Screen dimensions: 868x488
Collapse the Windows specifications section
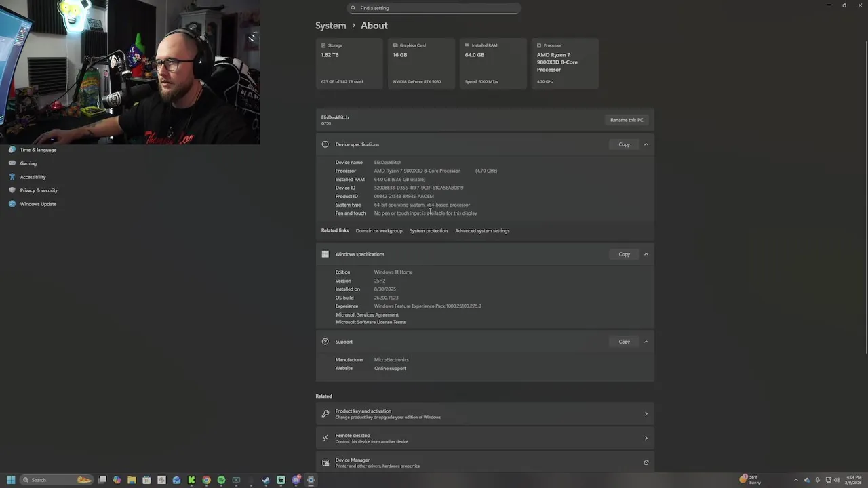(x=646, y=254)
